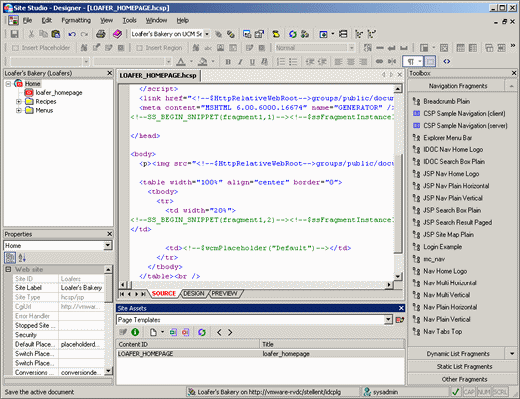Select the Breadcrumb Plain fragment
The width and height of the screenshot is (520, 399).
447,101
